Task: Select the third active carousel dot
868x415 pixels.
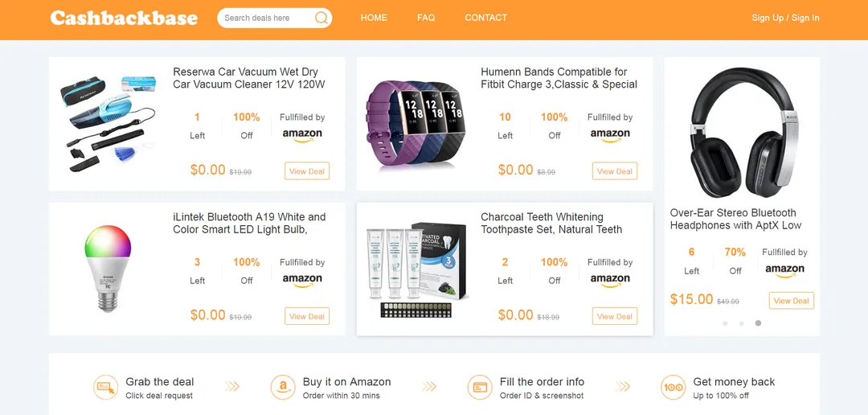Action: coord(758,323)
